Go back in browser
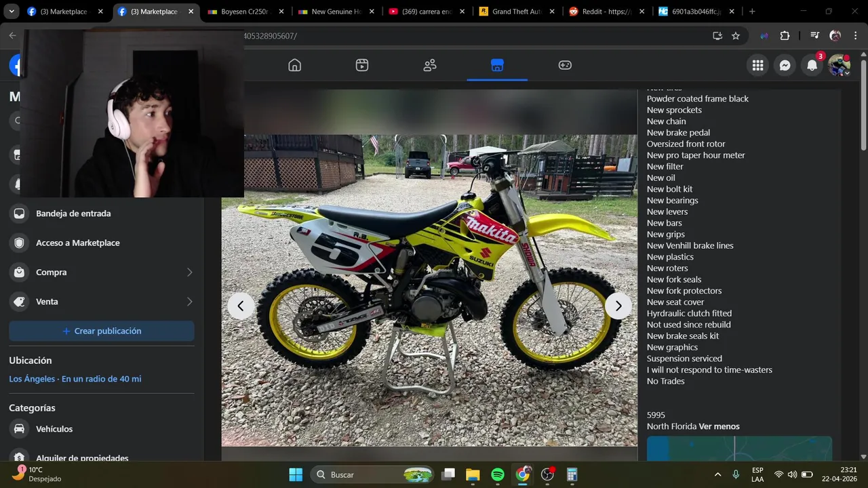The image size is (868, 488). (12, 36)
